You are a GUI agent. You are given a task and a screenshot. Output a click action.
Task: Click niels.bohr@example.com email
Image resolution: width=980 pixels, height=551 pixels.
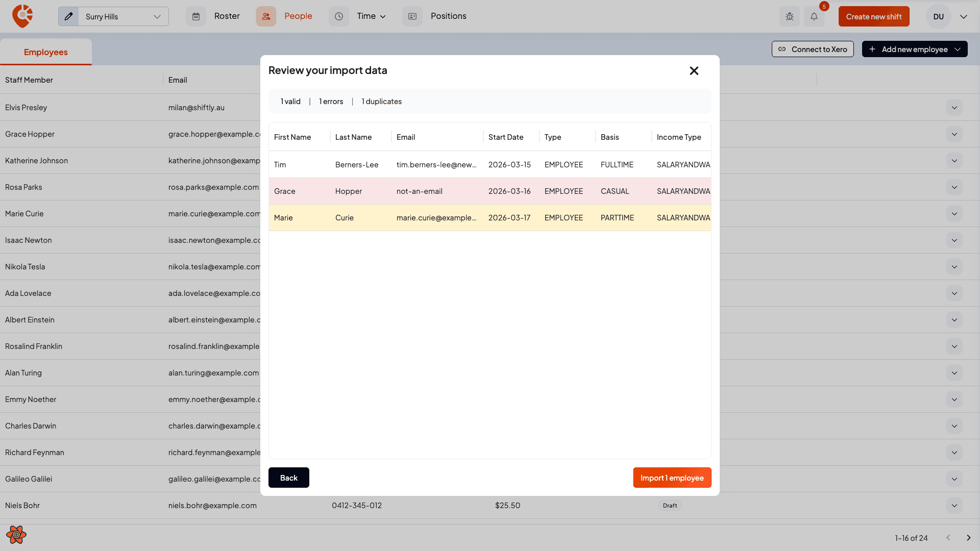(212, 506)
